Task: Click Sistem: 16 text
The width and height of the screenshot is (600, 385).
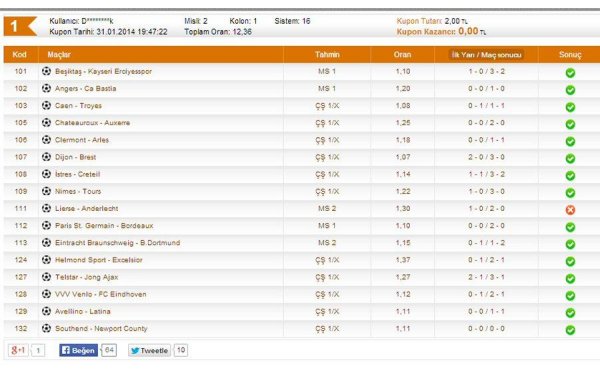Action: (292, 21)
